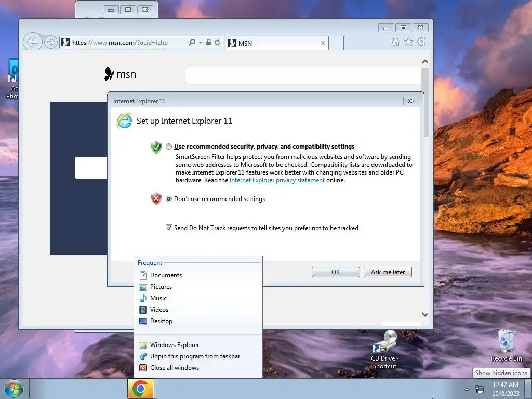Open Documents from the jump list

[x=198, y=275]
